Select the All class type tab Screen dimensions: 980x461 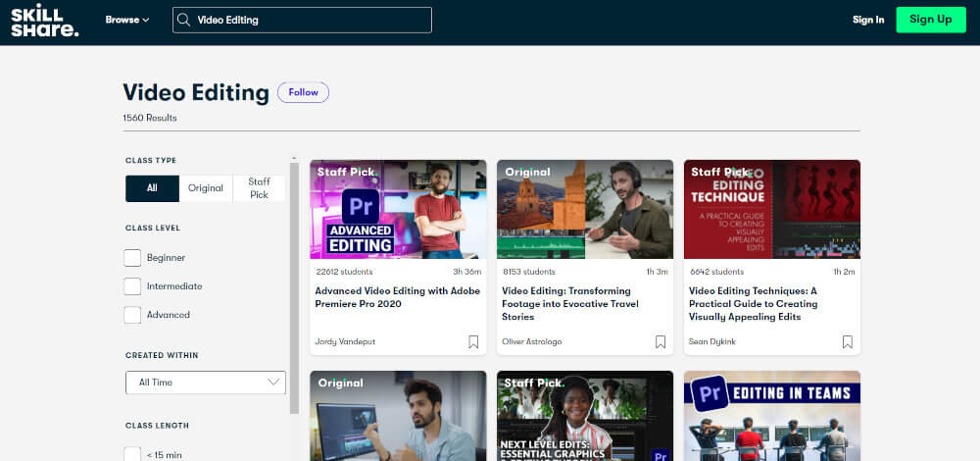pos(152,188)
